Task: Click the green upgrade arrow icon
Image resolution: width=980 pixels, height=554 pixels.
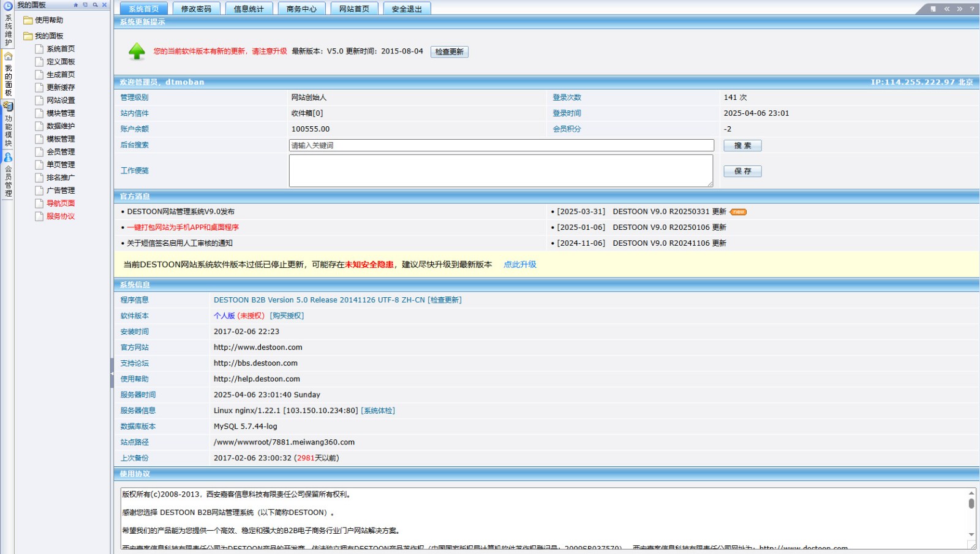Action: (137, 51)
